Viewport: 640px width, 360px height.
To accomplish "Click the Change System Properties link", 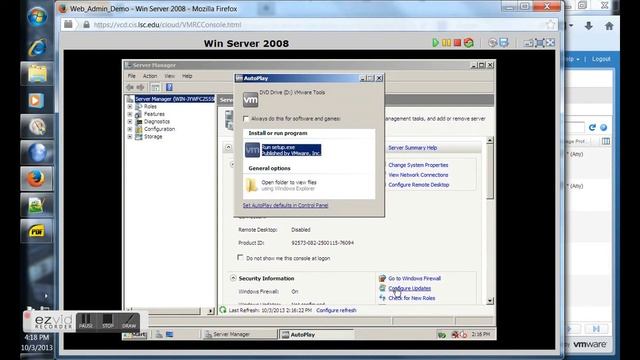I will pyautogui.click(x=418, y=165).
